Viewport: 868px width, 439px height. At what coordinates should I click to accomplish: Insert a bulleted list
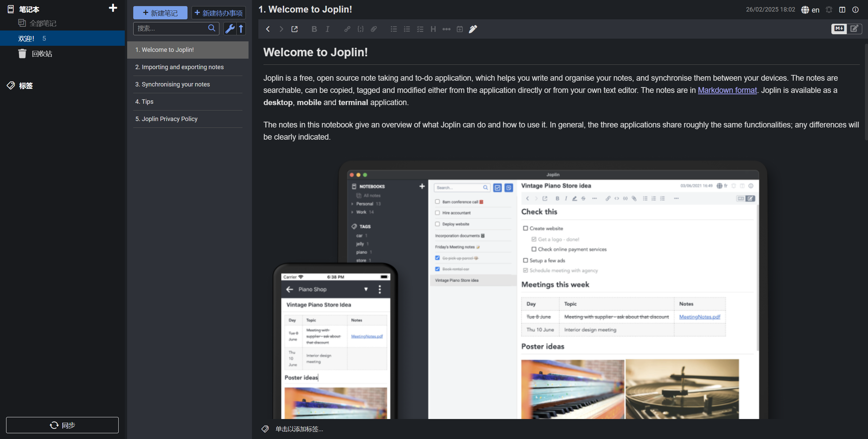[x=394, y=29]
